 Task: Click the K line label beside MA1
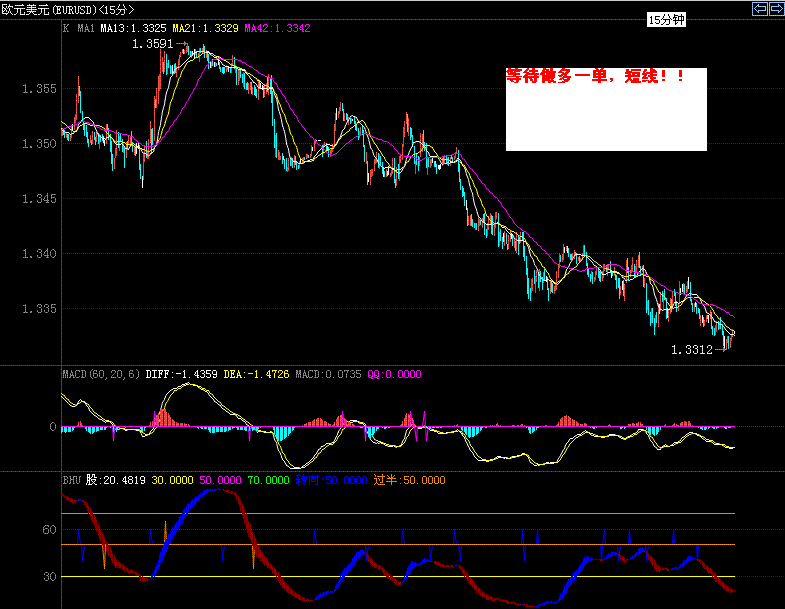[66, 29]
